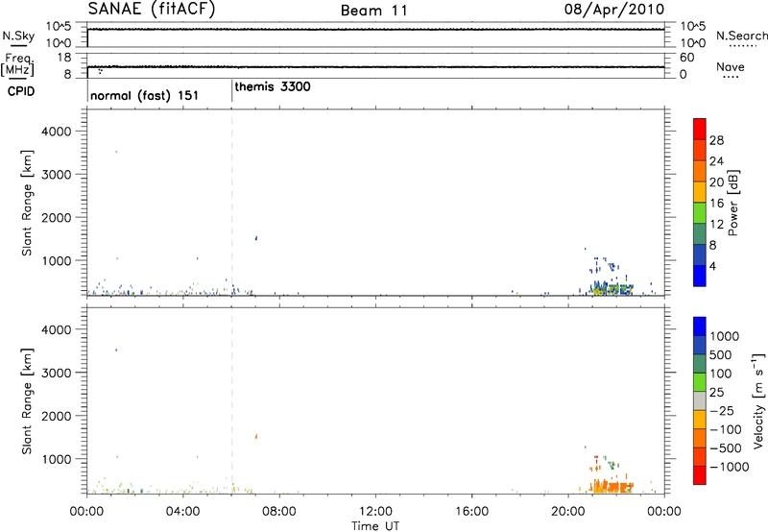Screen dimensions: 768x532
Task: Pick the bottom blue Power segment below 4
Action: (700, 276)
